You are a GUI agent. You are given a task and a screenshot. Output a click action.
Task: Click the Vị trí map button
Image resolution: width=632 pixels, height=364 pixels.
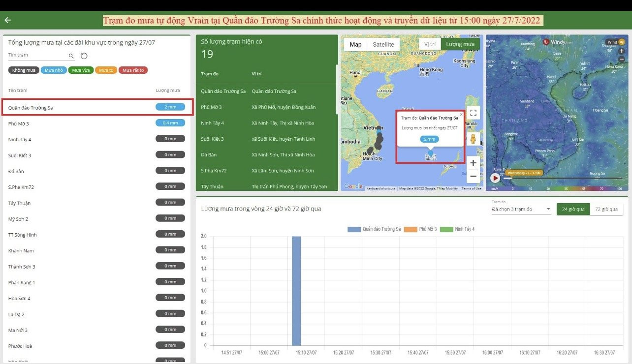[x=430, y=44]
